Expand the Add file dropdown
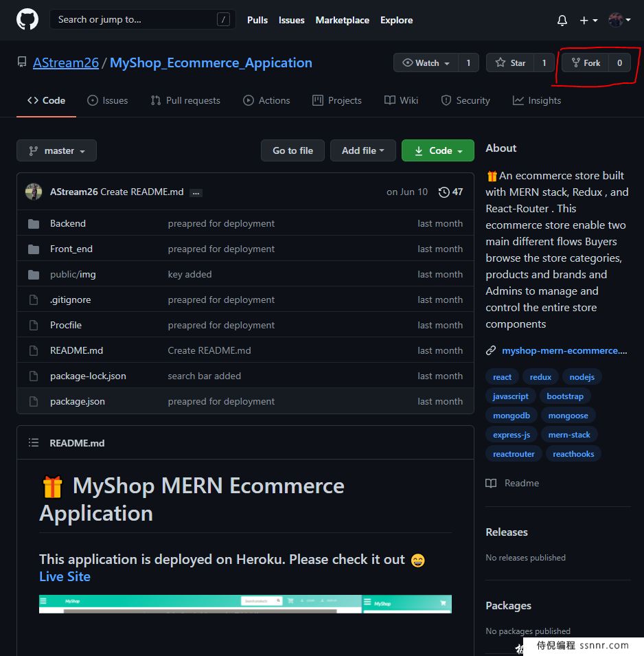 click(363, 150)
